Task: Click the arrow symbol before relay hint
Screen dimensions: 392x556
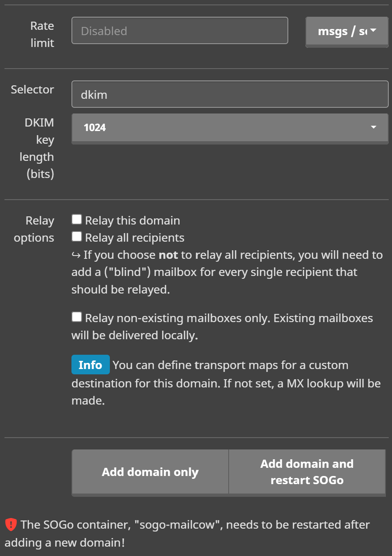Action: pyautogui.click(x=76, y=255)
